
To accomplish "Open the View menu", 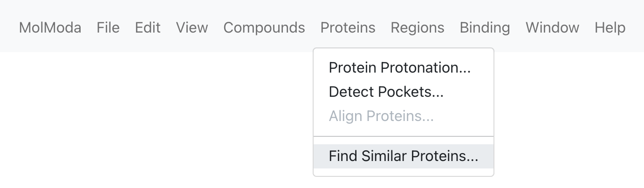I will click(192, 27).
